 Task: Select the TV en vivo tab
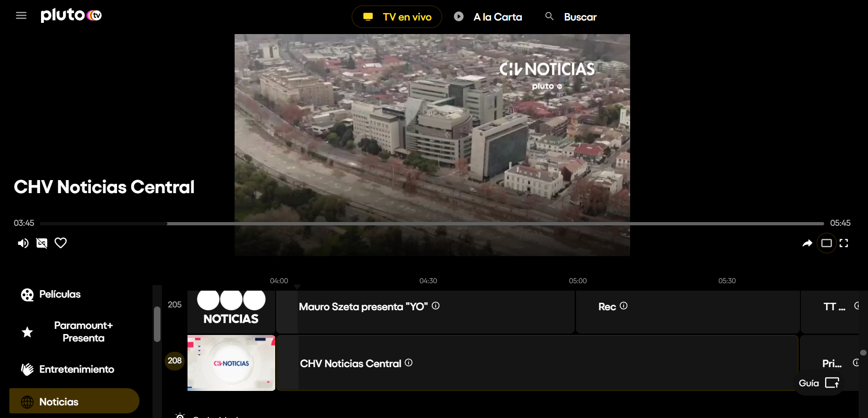click(x=396, y=17)
